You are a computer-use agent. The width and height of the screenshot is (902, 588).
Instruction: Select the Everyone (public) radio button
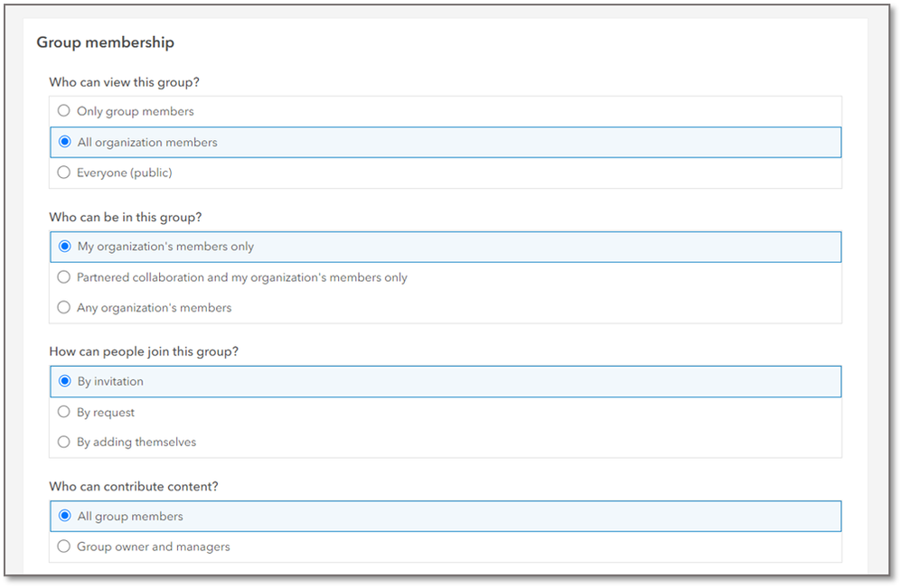pyautogui.click(x=63, y=173)
